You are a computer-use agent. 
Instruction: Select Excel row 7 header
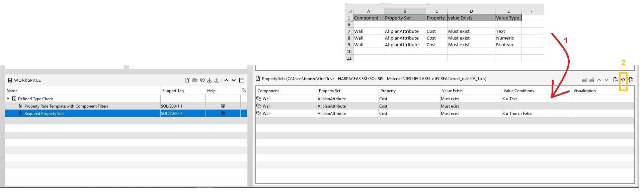349,31
